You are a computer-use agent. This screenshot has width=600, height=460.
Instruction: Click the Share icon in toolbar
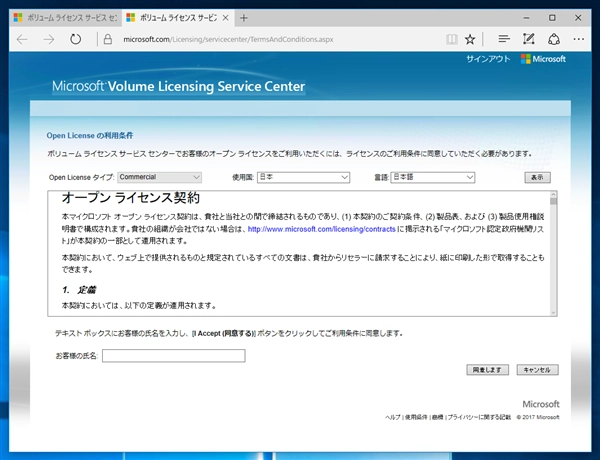coord(554,39)
